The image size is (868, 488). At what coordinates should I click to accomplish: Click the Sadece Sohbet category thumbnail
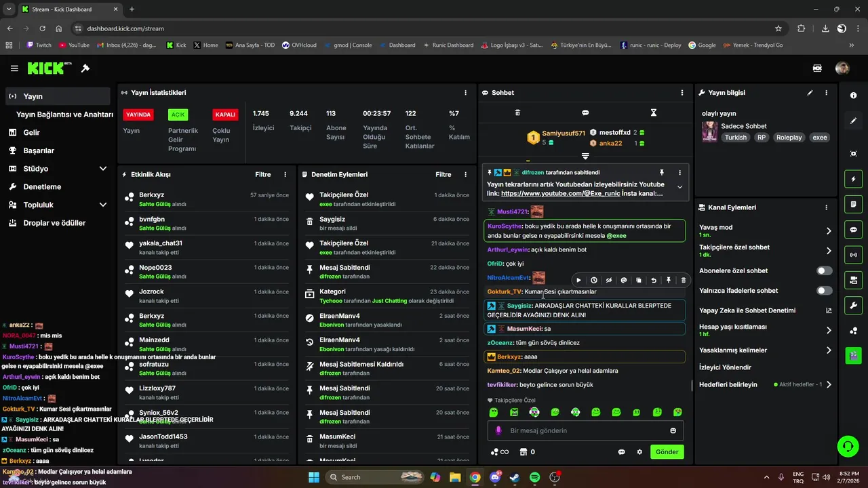710,131
